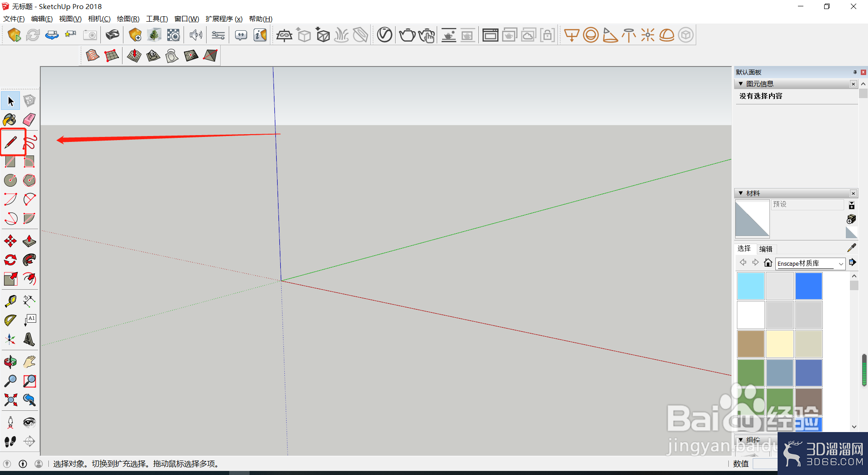Screen dimensions: 868x475
Task: Open the 扩展程序 menu
Action: (224, 19)
